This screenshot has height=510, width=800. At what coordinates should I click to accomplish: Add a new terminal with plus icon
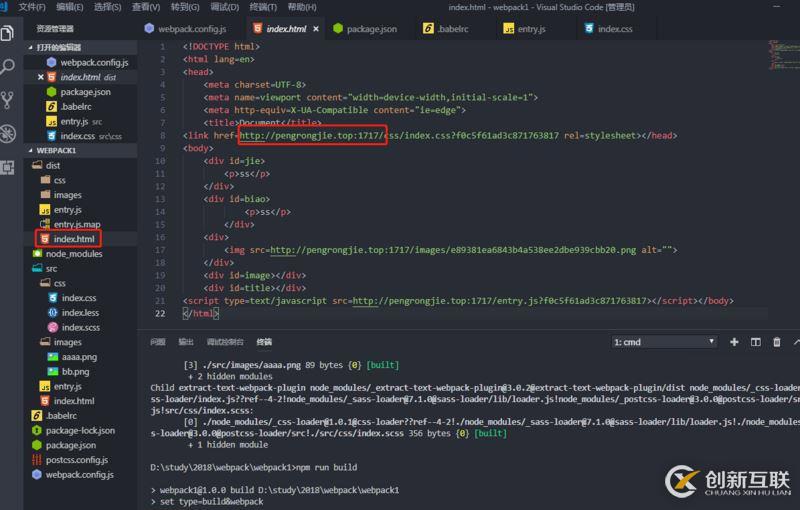[734, 342]
